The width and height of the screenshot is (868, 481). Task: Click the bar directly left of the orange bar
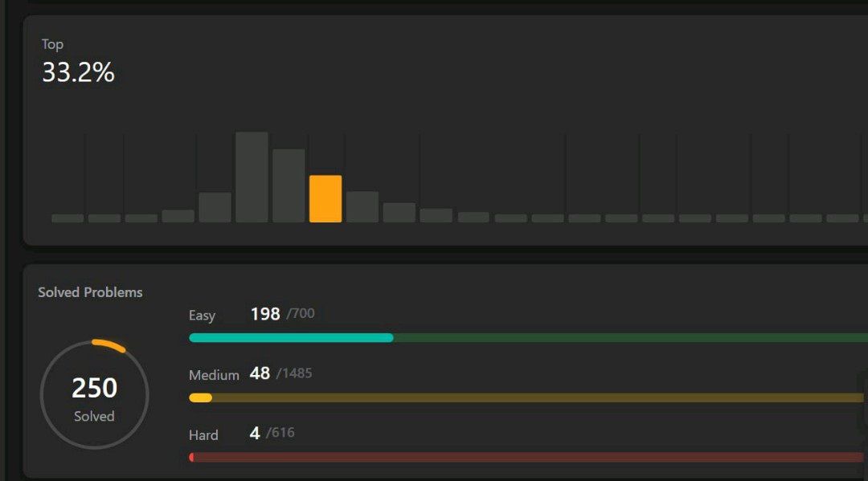click(289, 185)
